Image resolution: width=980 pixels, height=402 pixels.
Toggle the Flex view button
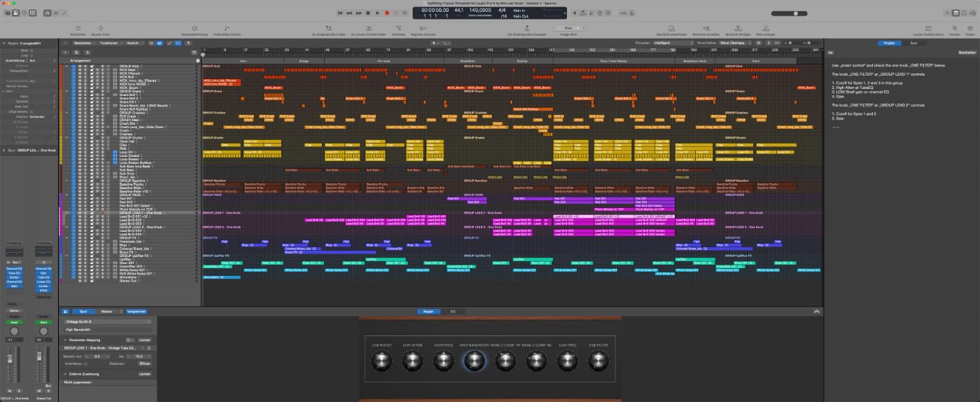178,43
